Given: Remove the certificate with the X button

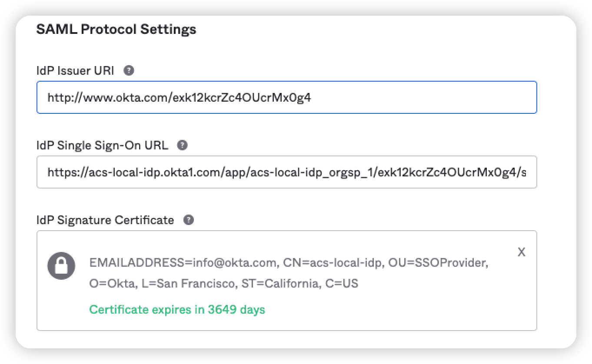Looking at the screenshot, I should 521,252.
